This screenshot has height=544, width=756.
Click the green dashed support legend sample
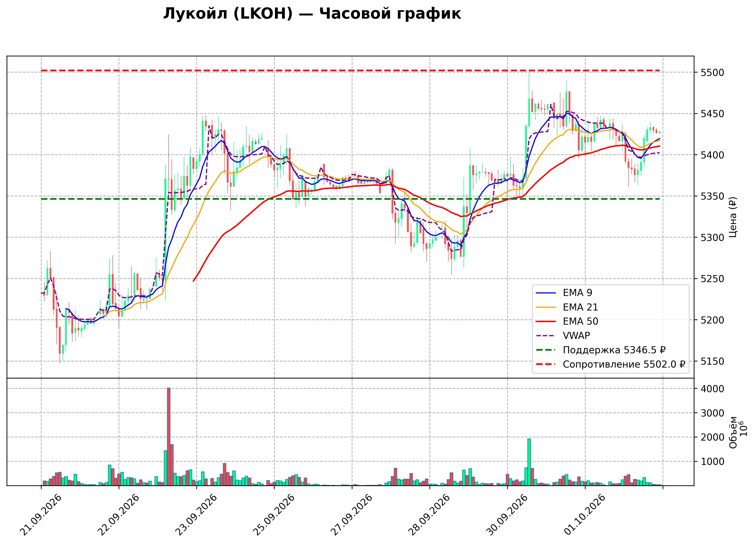tap(546, 350)
